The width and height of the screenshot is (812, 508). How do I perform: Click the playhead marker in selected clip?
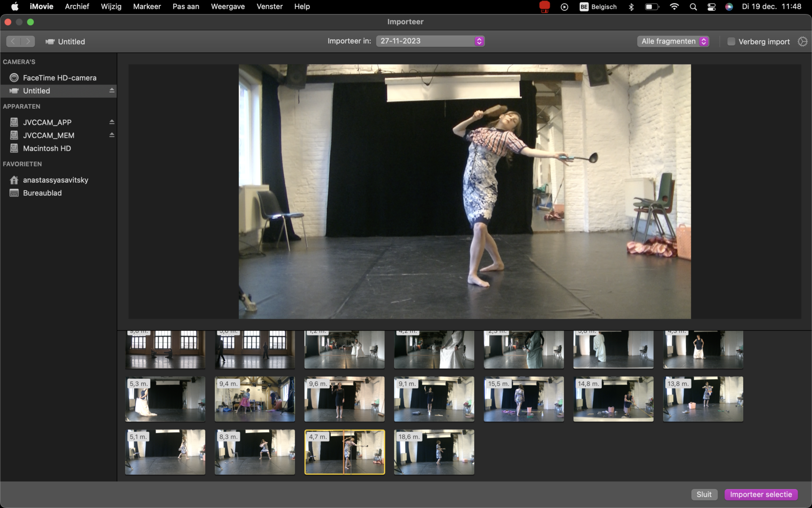tap(343, 452)
